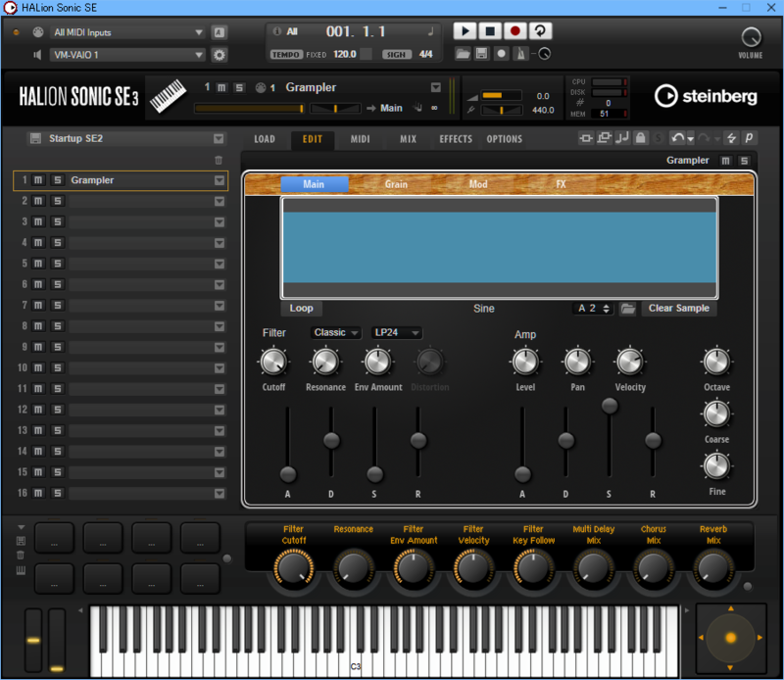Open the All MIDI Inputs dropdown
Viewport: 784px width, 680px height.
point(128,32)
